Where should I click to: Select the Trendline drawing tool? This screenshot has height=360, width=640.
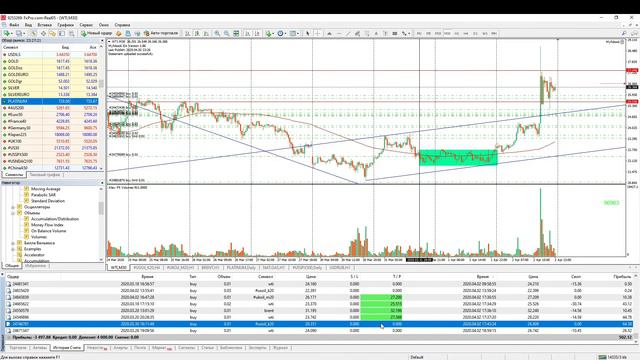tap(348, 33)
